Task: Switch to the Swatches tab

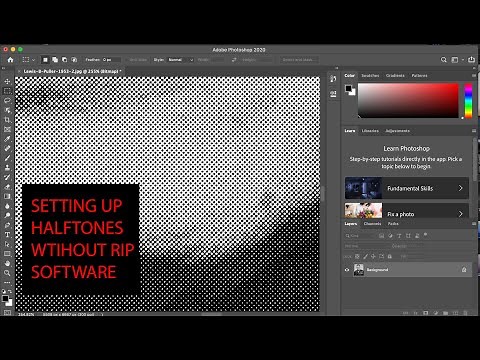Action: pos(370,76)
